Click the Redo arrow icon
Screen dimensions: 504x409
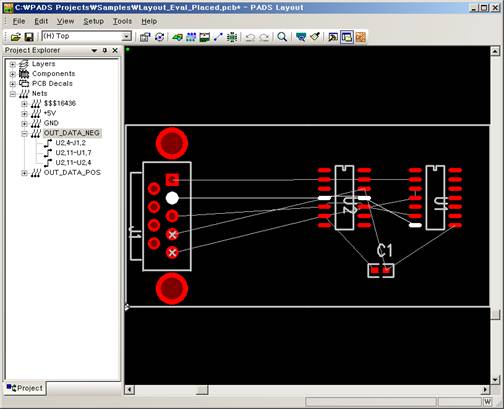coord(264,37)
